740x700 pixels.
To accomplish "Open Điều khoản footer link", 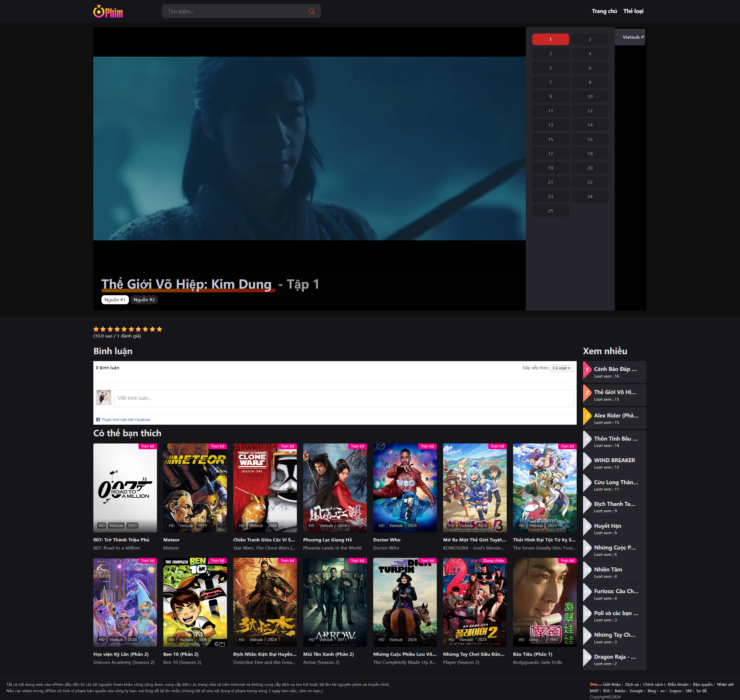I will pyautogui.click(x=678, y=684).
